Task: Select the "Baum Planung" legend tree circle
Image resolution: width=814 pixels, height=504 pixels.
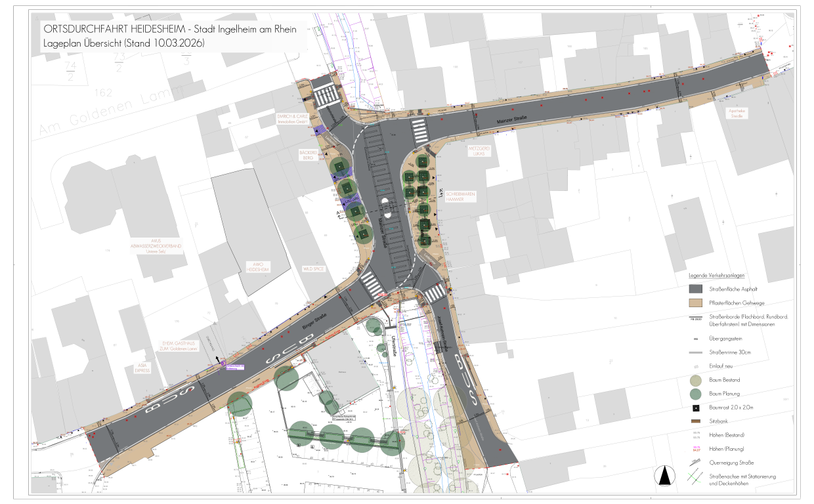Action: [x=695, y=394]
